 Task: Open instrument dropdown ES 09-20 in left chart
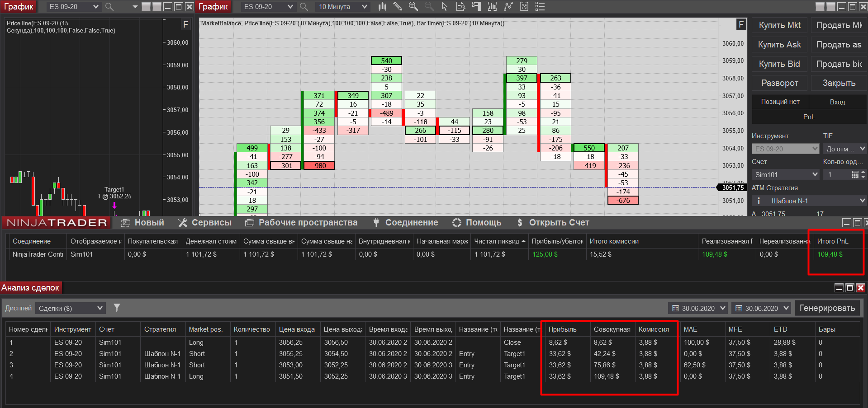coord(74,7)
